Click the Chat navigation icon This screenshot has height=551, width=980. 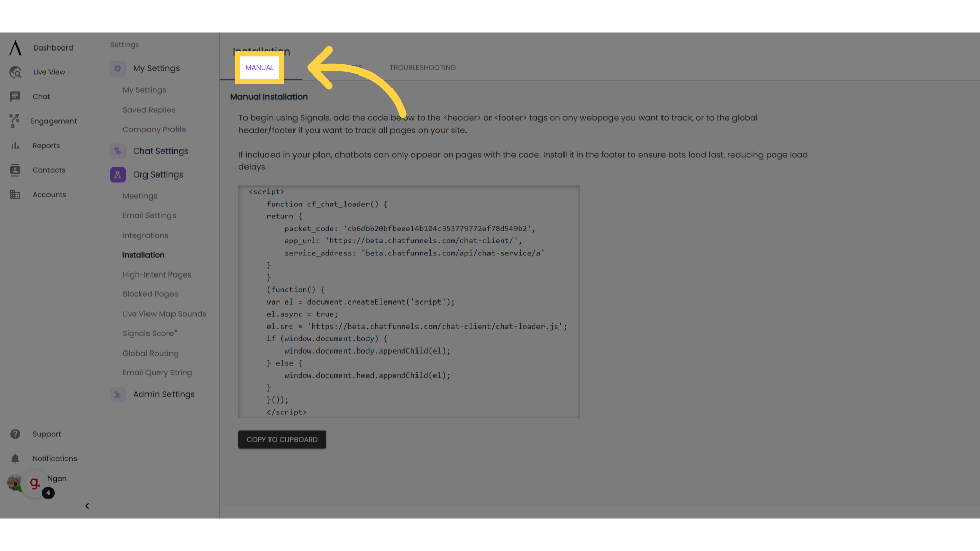[x=15, y=96]
